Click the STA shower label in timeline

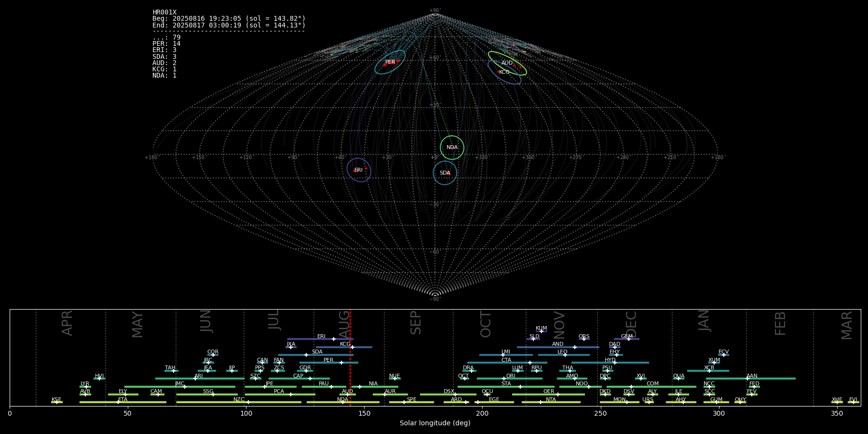[x=506, y=384]
